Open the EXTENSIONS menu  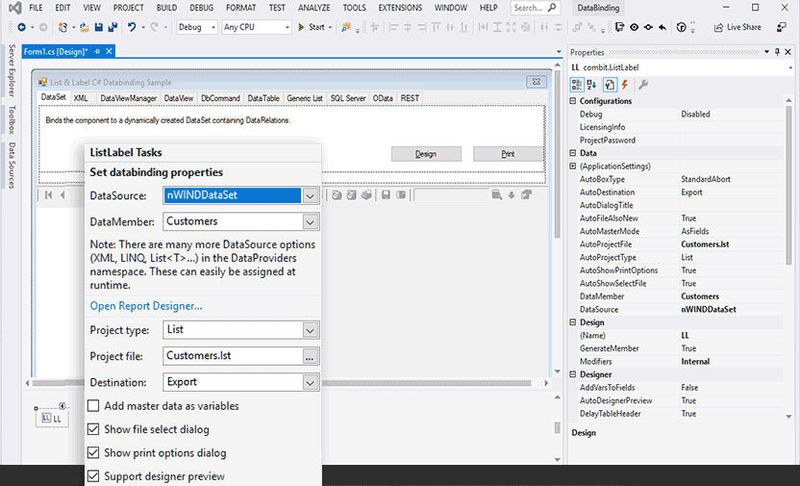(x=400, y=8)
